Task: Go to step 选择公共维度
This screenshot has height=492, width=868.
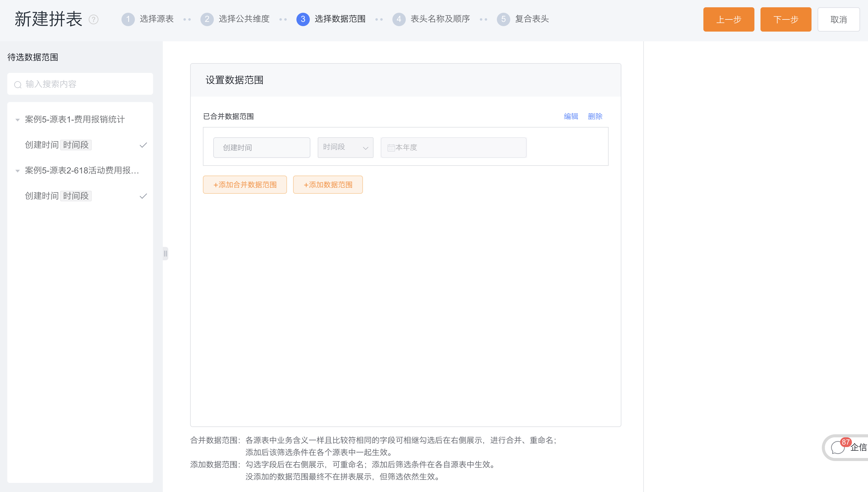Action: tap(244, 19)
